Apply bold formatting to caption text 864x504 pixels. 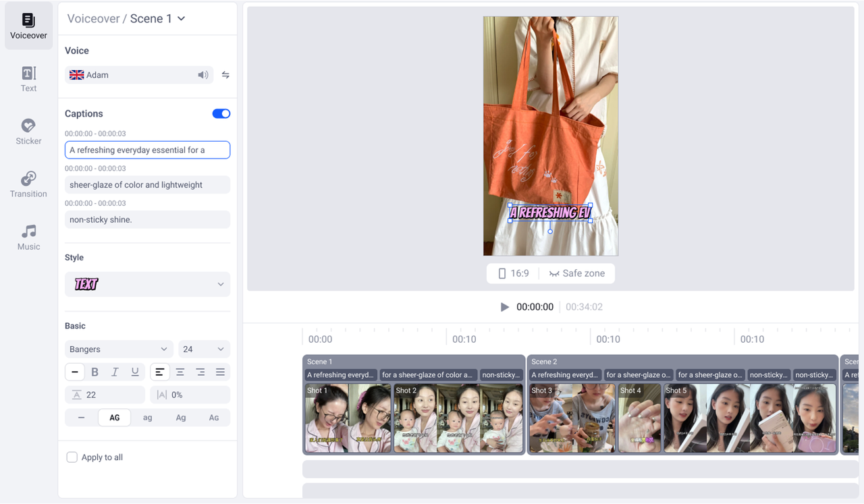tap(94, 371)
